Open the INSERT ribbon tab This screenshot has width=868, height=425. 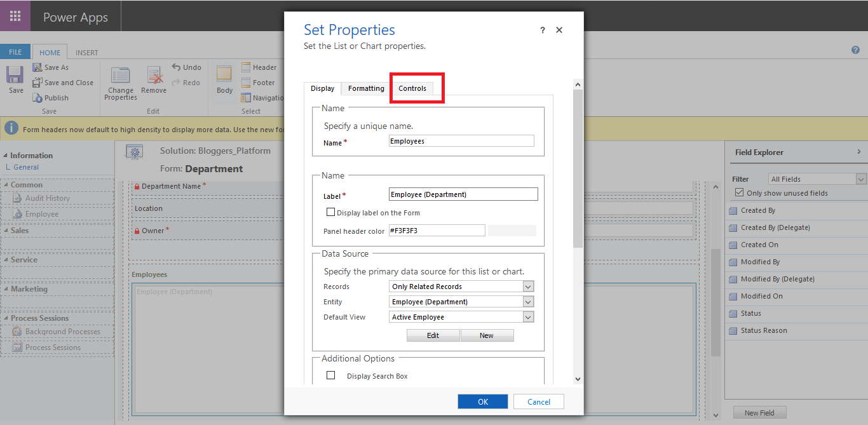tap(86, 52)
